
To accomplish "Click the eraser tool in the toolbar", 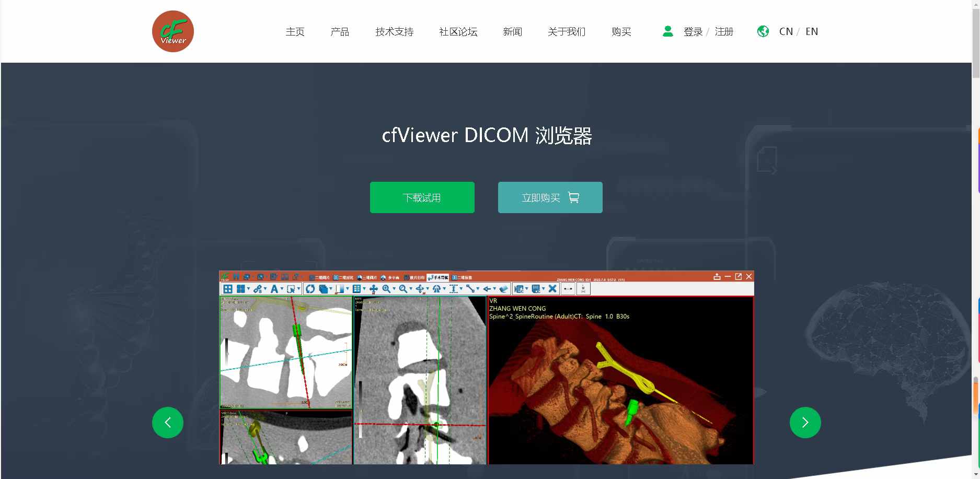I will tap(503, 289).
